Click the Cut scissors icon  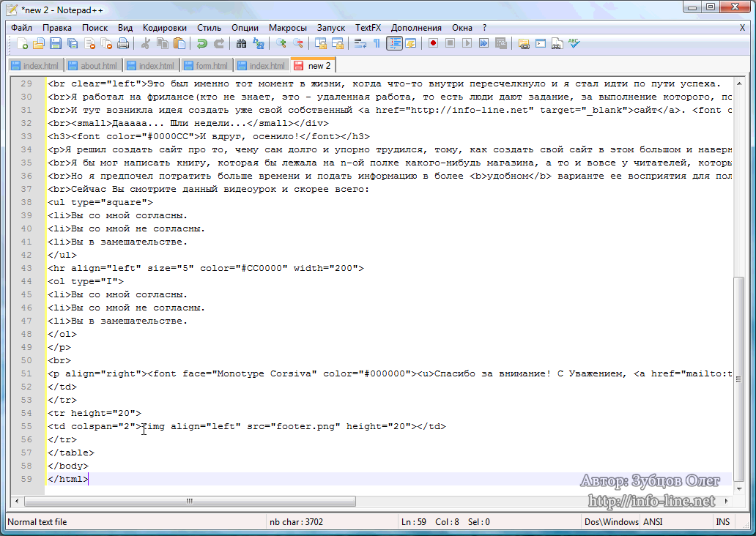[146, 44]
